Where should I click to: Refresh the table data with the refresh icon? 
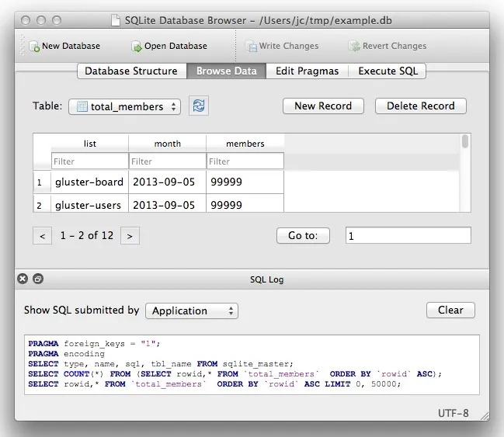click(199, 106)
